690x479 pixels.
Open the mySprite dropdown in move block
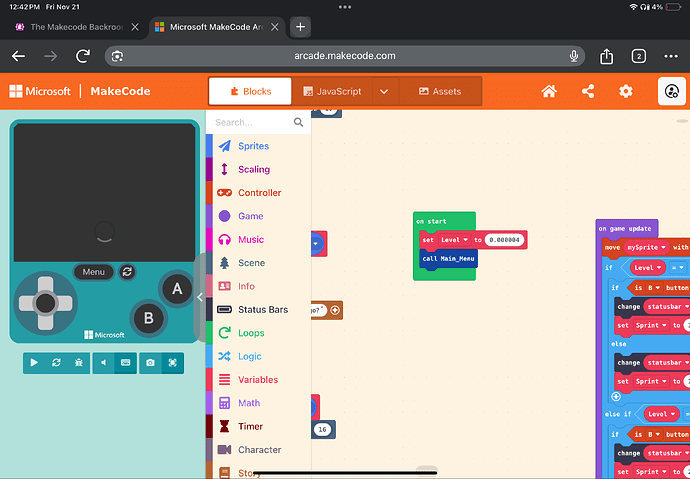coord(646,248)
